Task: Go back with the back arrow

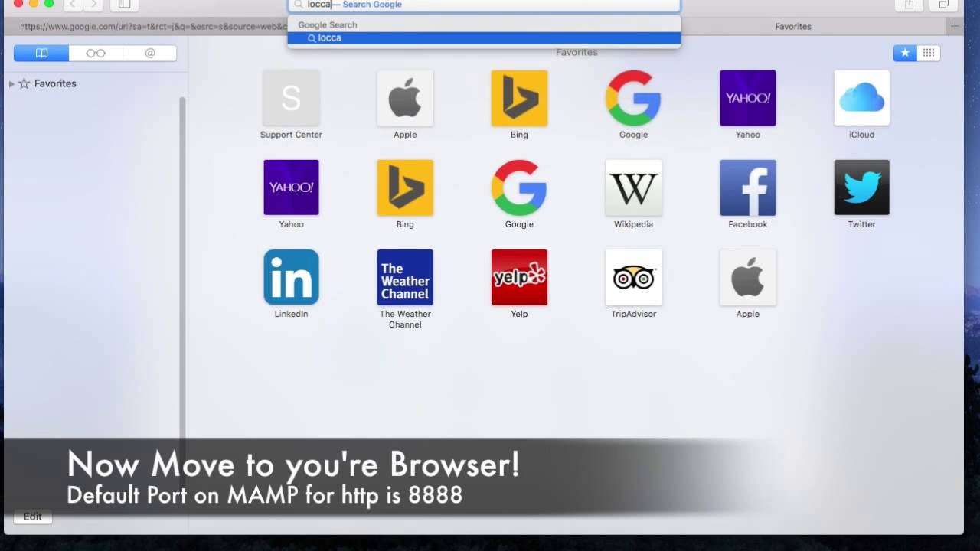Action: click(73, 5)
